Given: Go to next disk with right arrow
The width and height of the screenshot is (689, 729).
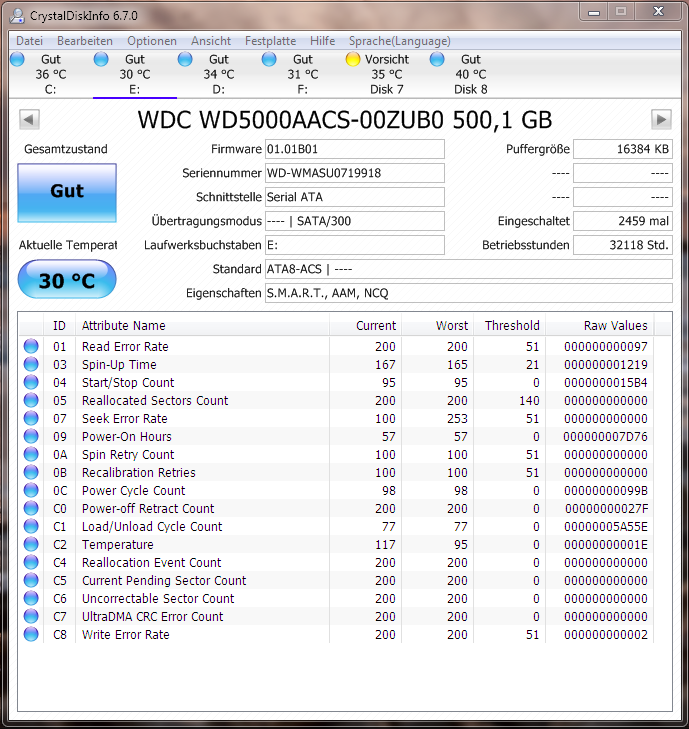Looking at the screenshot, I should coord(661,119).
